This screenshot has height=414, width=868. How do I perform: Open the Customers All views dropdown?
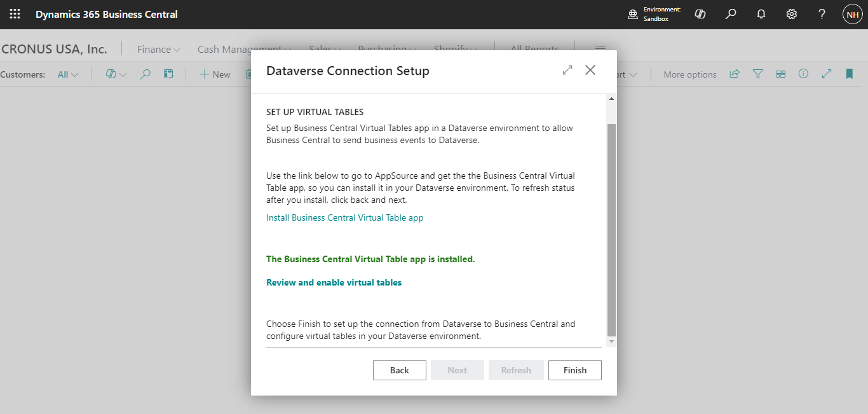click(68, 74)
